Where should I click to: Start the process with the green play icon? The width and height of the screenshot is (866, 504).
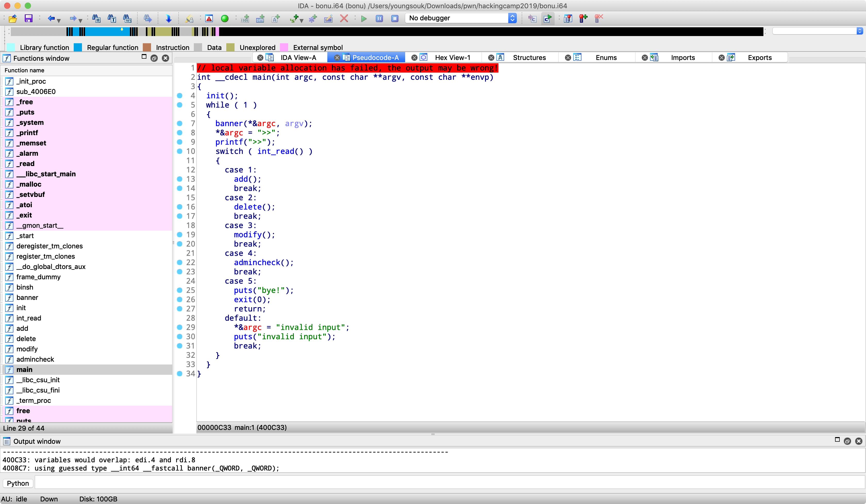tap(364, 19)
